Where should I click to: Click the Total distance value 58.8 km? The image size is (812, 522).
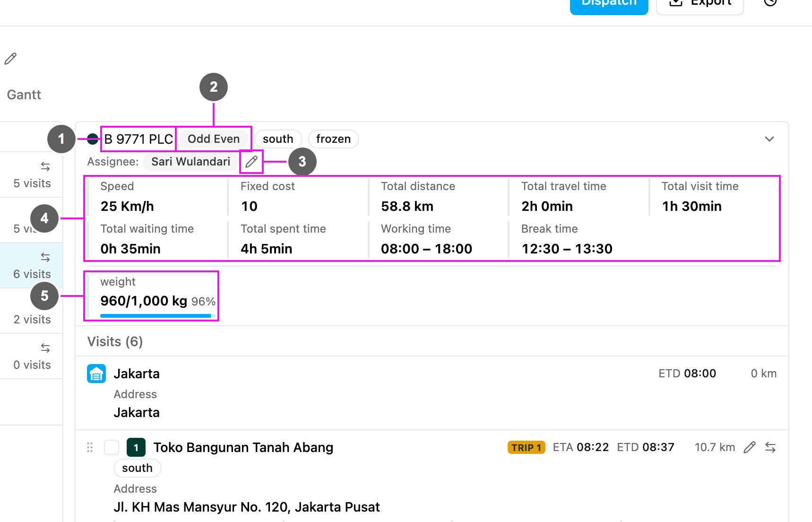tap(407, 206)
